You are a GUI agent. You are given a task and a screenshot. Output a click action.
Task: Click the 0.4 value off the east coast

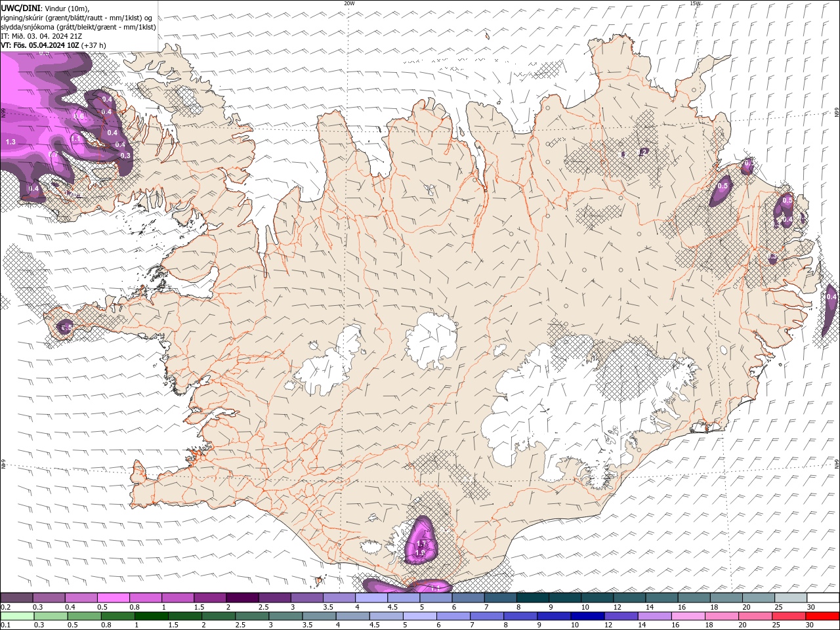tap(831, 297)
